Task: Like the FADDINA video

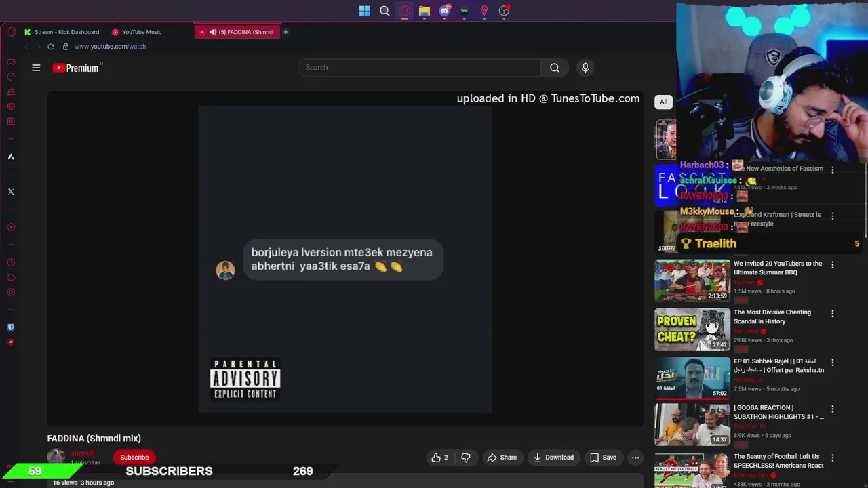Action: [x=440, y=457]
